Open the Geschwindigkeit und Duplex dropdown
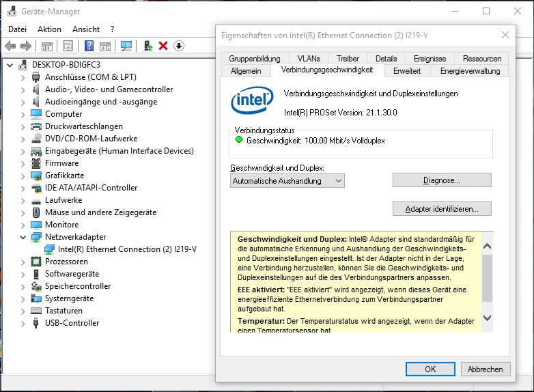Viewport: 534px width, 392px height. 287,181
